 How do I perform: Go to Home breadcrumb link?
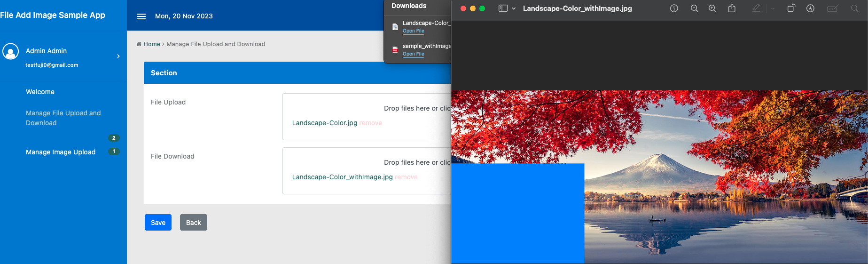pyautogui.click(x=152, y=44)
